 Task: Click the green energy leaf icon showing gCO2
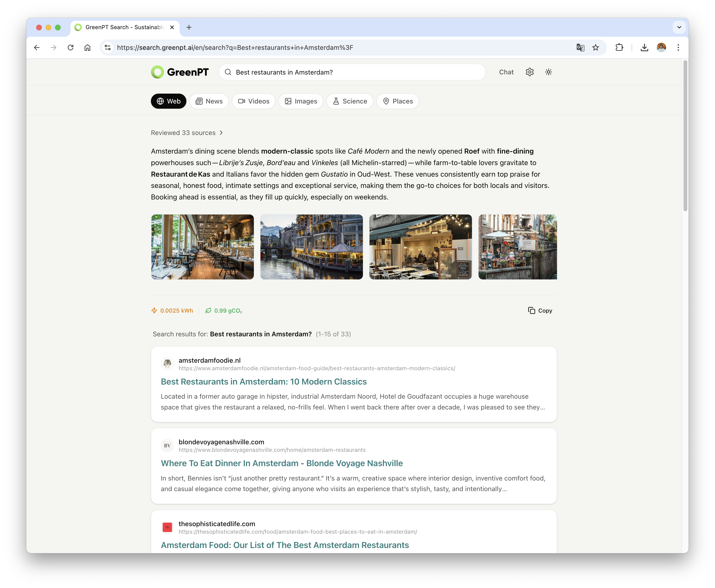pos(208,310)
